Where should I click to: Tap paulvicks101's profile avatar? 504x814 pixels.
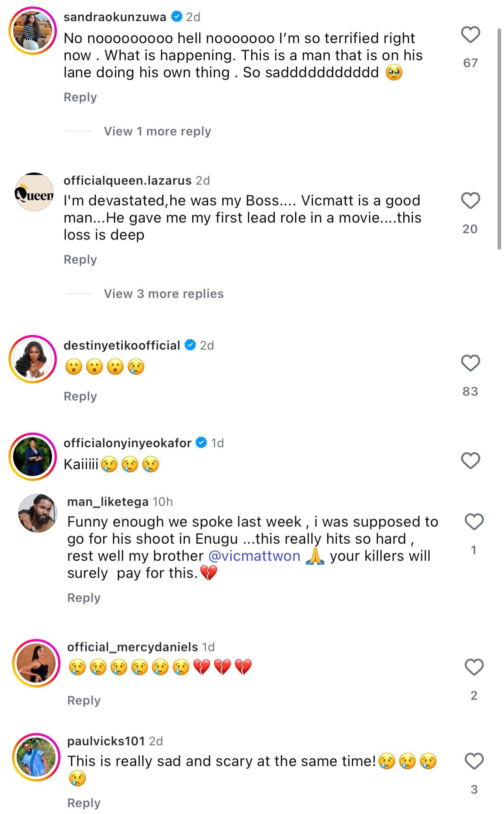point(36,757)
